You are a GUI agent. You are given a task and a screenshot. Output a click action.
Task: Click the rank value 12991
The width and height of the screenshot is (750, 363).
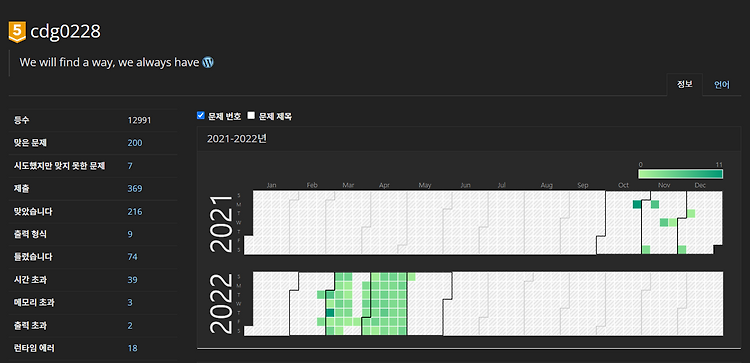coord(139,120)
